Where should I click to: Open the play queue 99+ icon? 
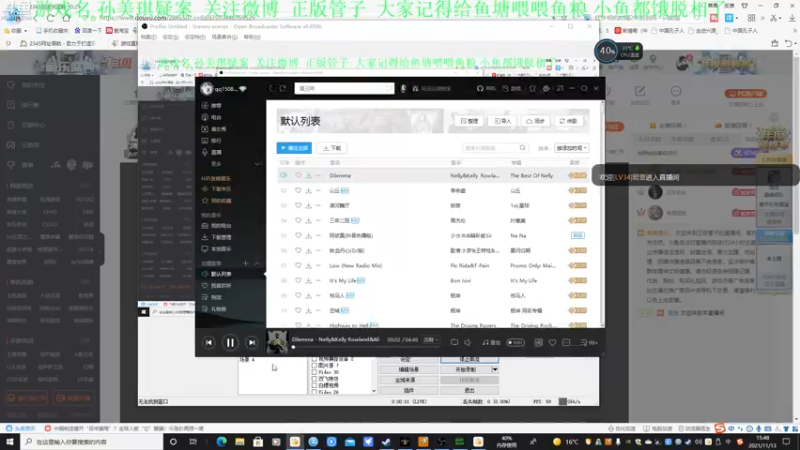[588, 343]
